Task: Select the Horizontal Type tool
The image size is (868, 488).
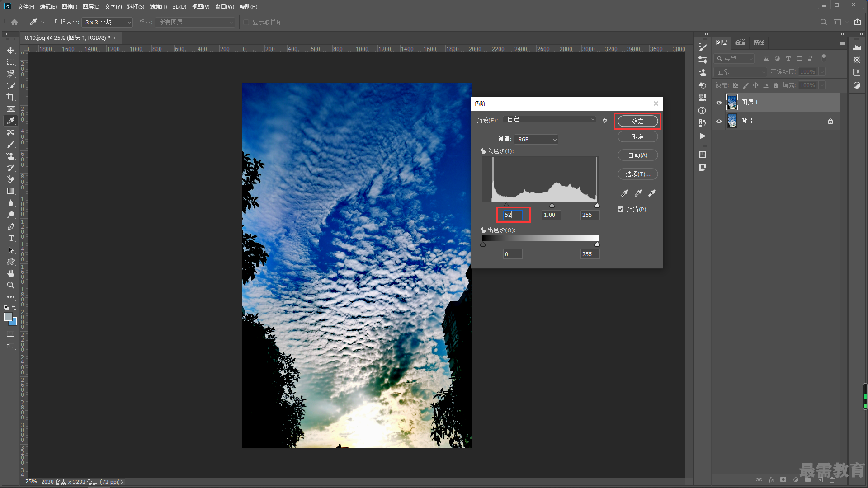Action: [11, 238]
